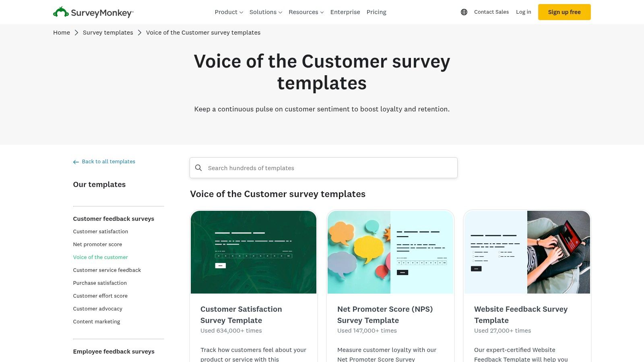Click 'Contact Sales' in the header

491,12
